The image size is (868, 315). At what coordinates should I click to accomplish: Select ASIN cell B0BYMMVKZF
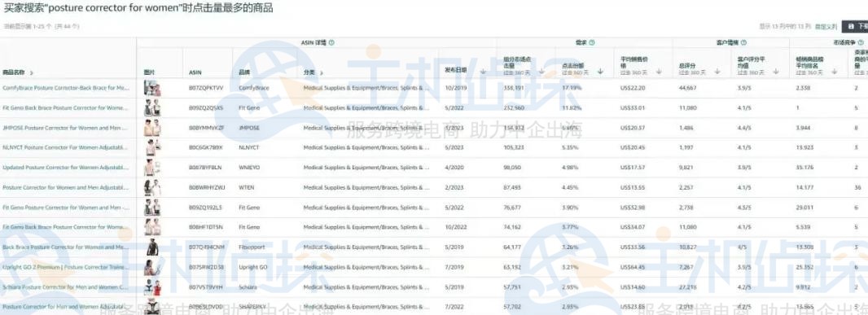point(207,128)
